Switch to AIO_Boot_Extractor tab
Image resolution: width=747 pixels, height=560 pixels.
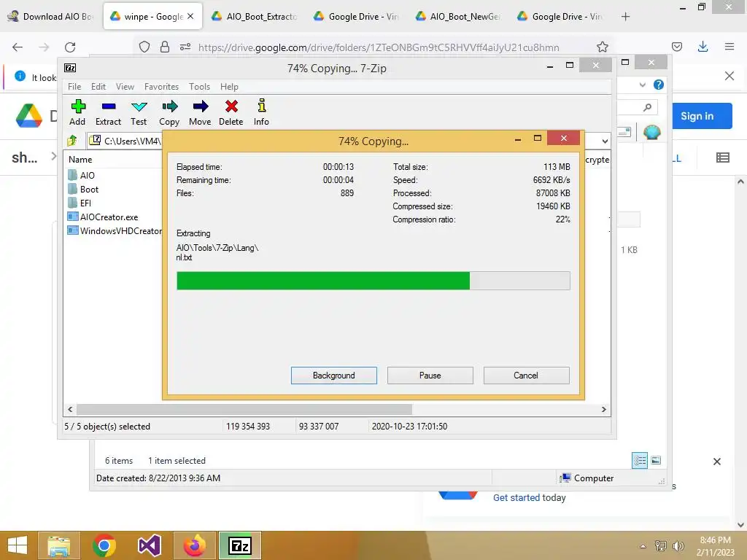pos(256,16)
